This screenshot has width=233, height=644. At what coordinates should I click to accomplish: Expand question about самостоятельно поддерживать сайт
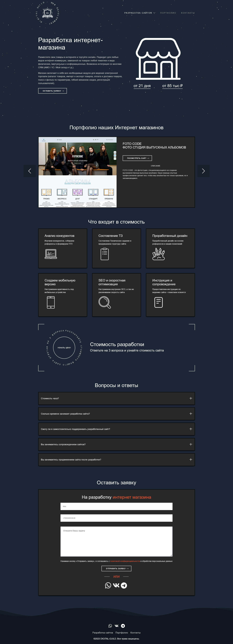117,429
